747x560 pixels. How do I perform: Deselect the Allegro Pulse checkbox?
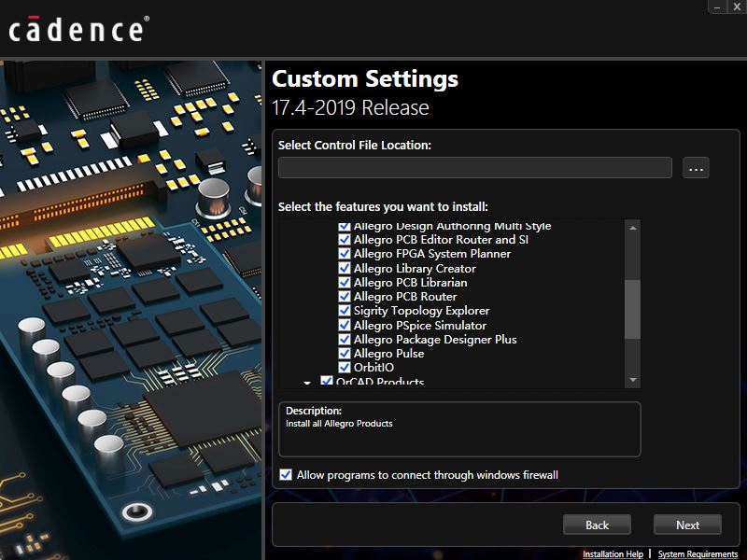(345, 354)
